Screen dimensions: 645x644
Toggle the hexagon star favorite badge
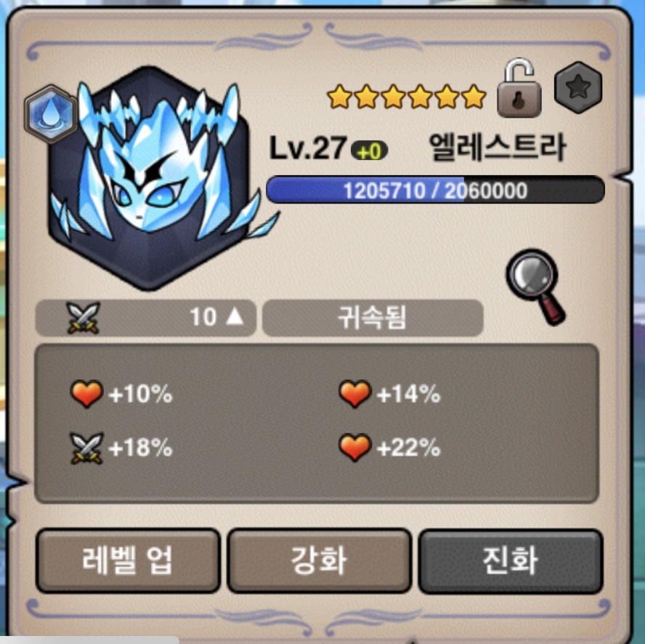point(578,87)
